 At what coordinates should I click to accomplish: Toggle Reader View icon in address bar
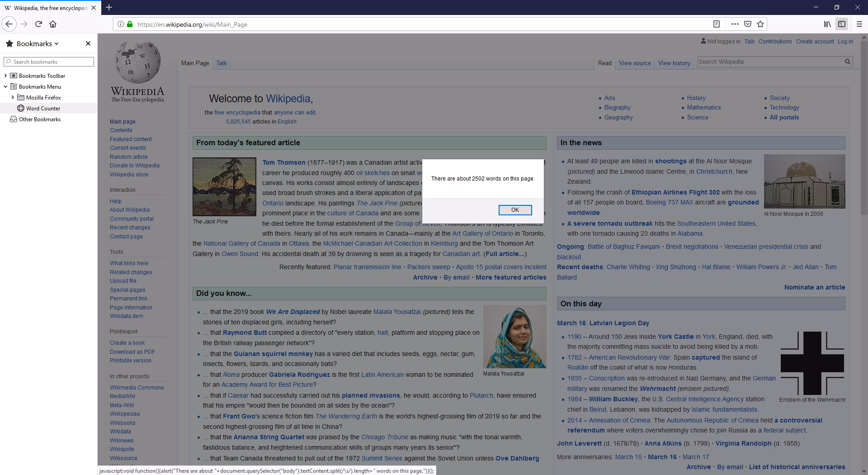(x=717, y=24)
